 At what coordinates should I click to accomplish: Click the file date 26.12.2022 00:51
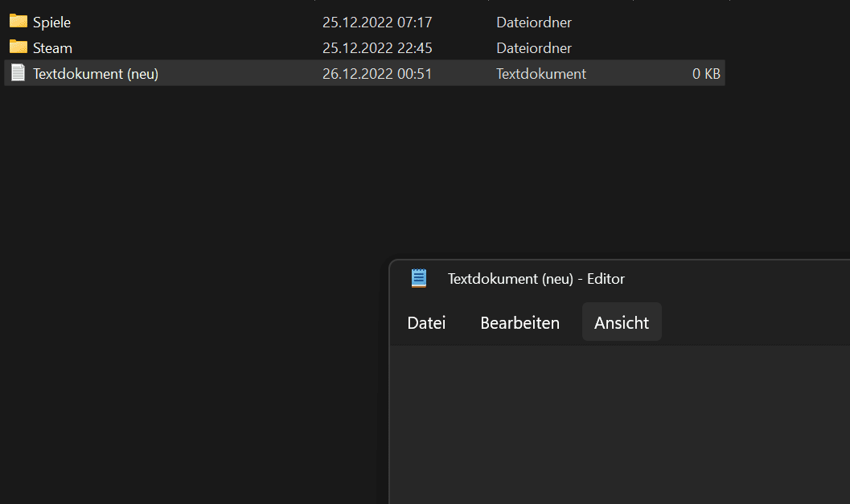click(x=377, y=74)
